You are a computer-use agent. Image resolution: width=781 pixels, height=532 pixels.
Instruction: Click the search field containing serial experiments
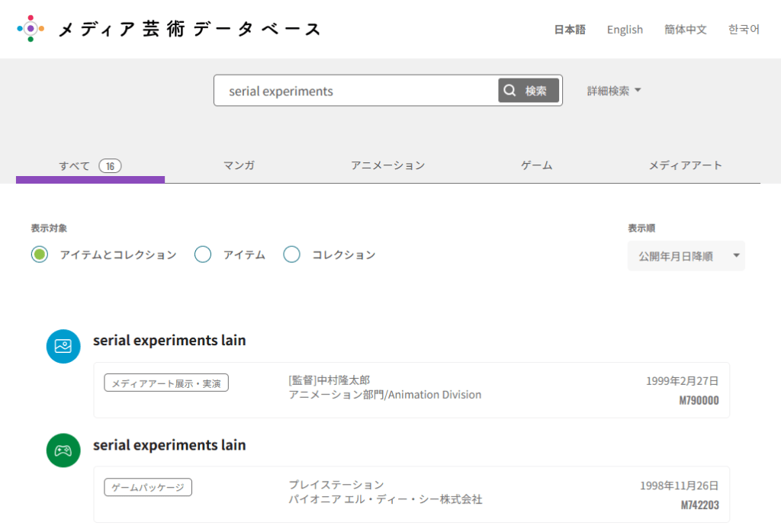[355, 91]
